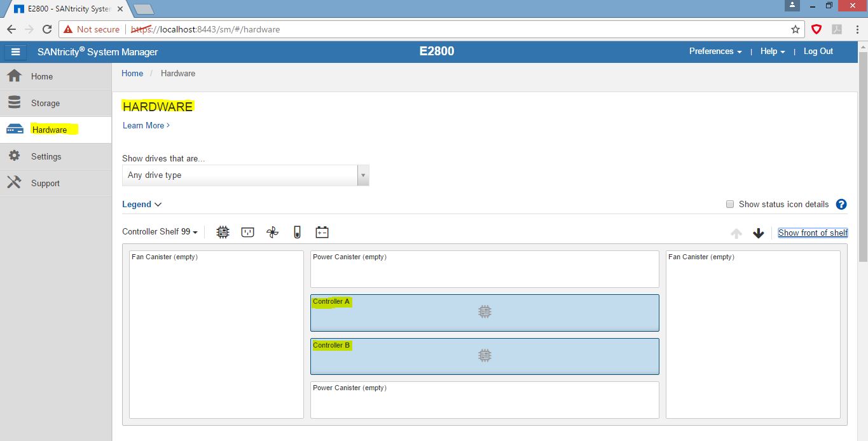Enable Show status icon details
This screenshot has width=868, height=441.
point(729,204)
